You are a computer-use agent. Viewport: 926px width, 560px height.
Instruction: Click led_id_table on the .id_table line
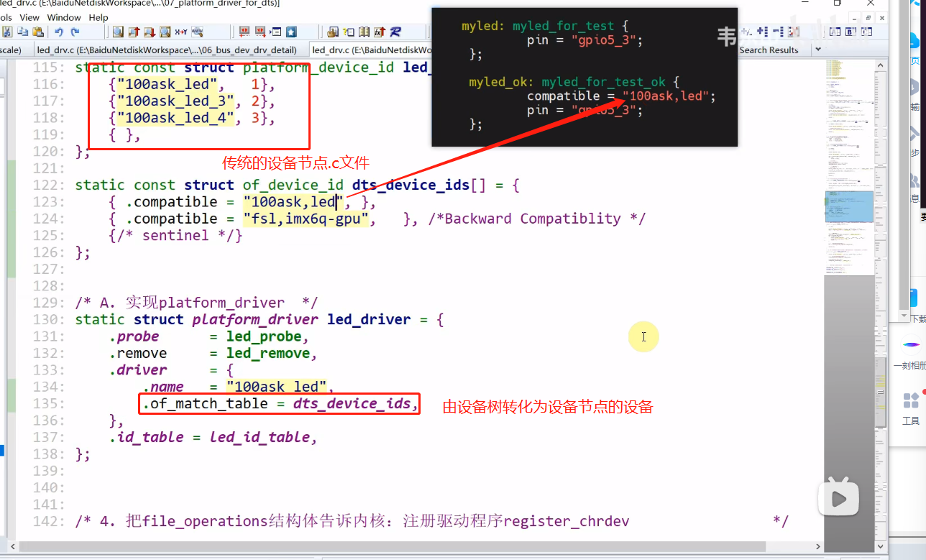(x=260, y=437)
